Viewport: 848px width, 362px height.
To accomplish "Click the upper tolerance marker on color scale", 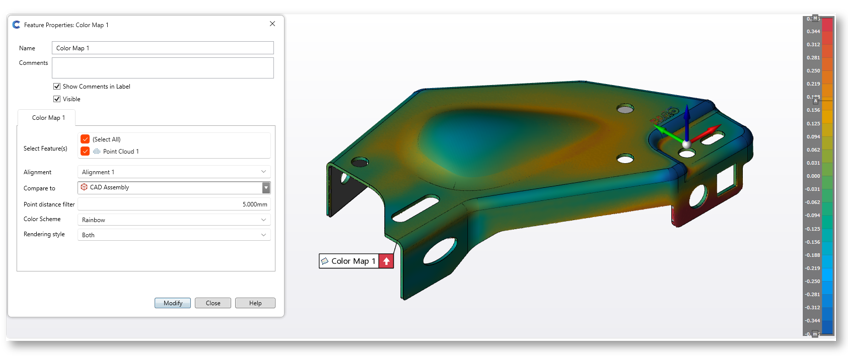I will (816, 100).
